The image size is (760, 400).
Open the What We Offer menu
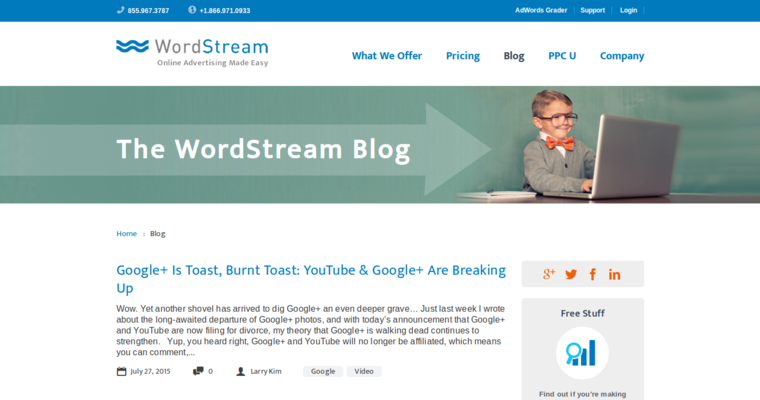coord(387,56)
